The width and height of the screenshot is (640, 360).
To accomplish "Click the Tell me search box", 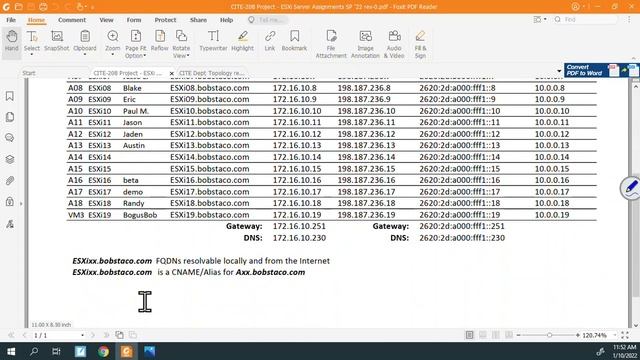I will click(x=267, y=20).
